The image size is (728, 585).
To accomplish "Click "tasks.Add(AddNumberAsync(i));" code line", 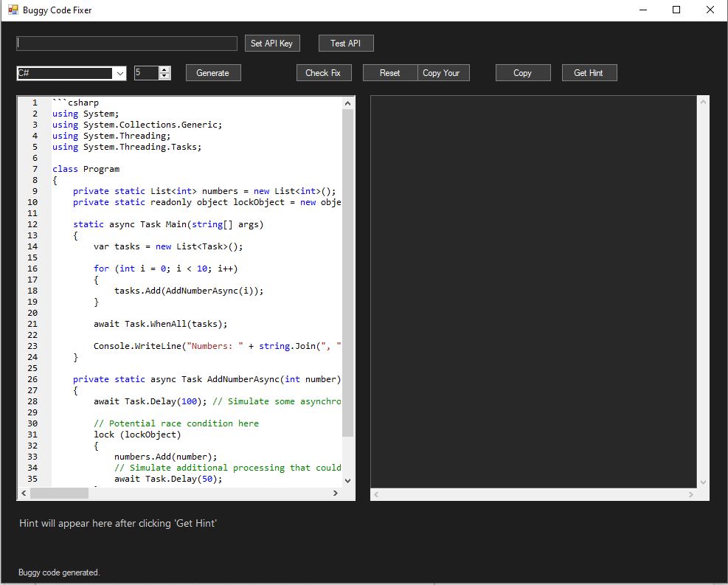I will tap(189, 291).
